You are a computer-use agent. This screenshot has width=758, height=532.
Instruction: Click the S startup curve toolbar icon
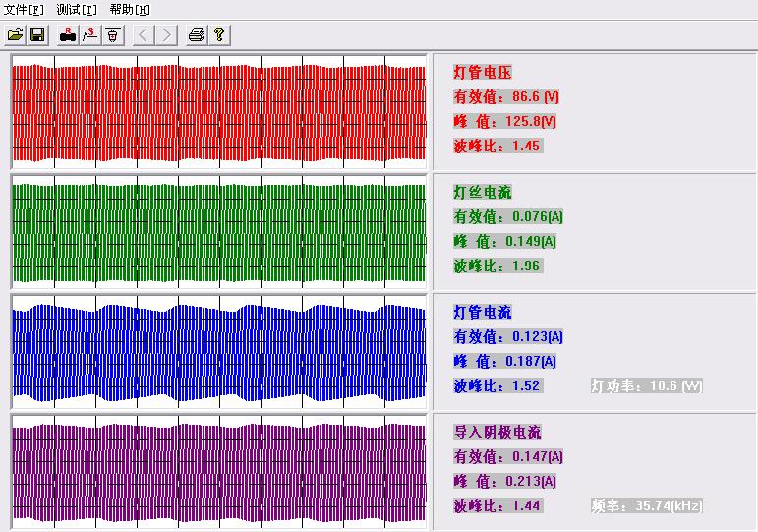click(x=90, y=34)
